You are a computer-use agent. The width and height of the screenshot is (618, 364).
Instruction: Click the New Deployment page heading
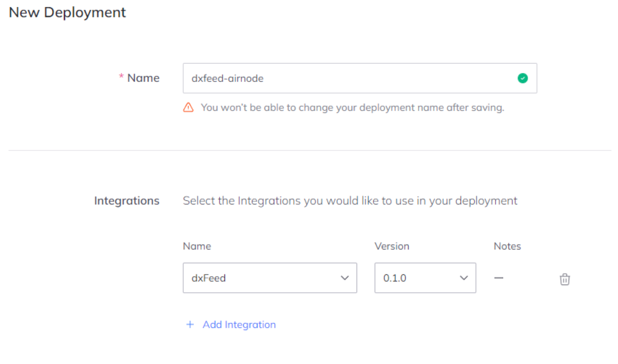(x=67, y=12)
